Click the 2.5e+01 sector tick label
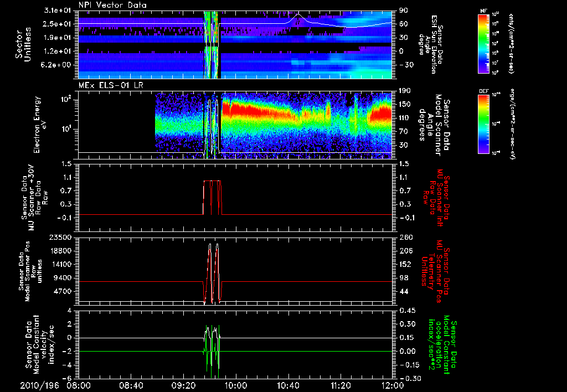The height and width of the screenshot is (392, 567). click(58, 24)
